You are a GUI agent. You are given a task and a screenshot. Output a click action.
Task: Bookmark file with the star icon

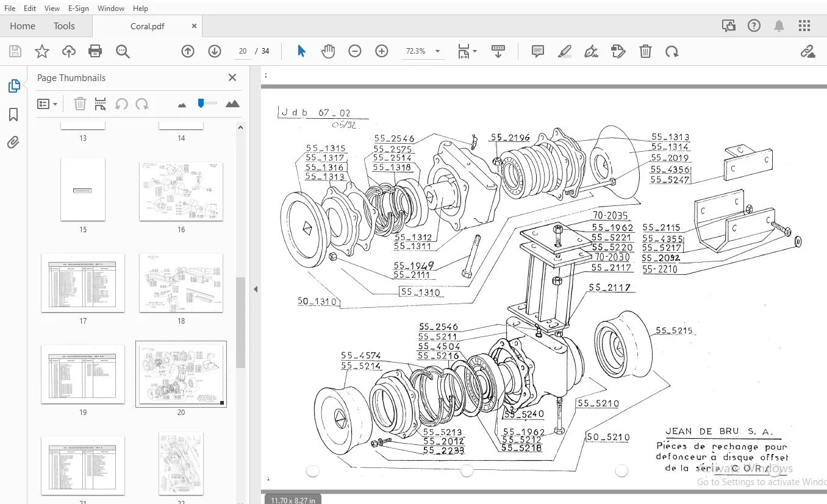[x=41, y=51]
